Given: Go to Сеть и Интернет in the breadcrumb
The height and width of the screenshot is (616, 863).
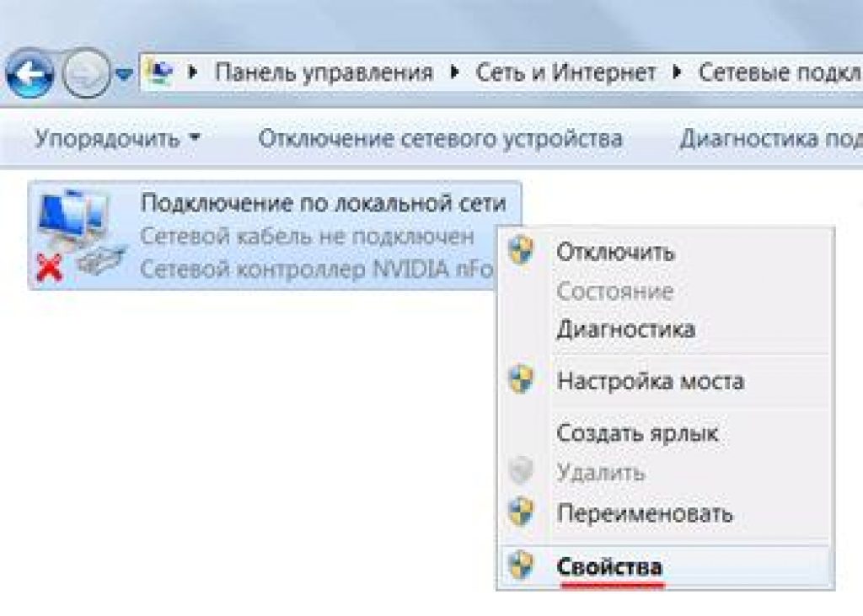Looking at the screenshot, I should pos(566,73).
